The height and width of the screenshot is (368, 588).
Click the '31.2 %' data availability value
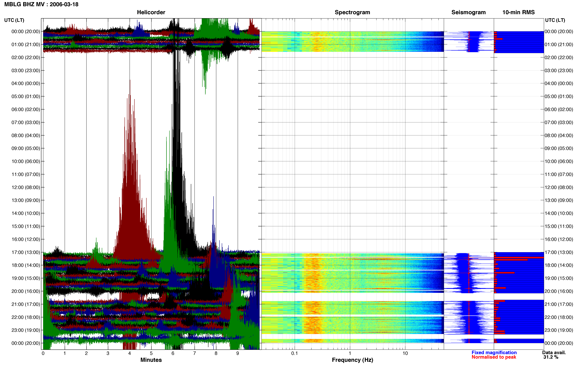click(x=551, y=357)
